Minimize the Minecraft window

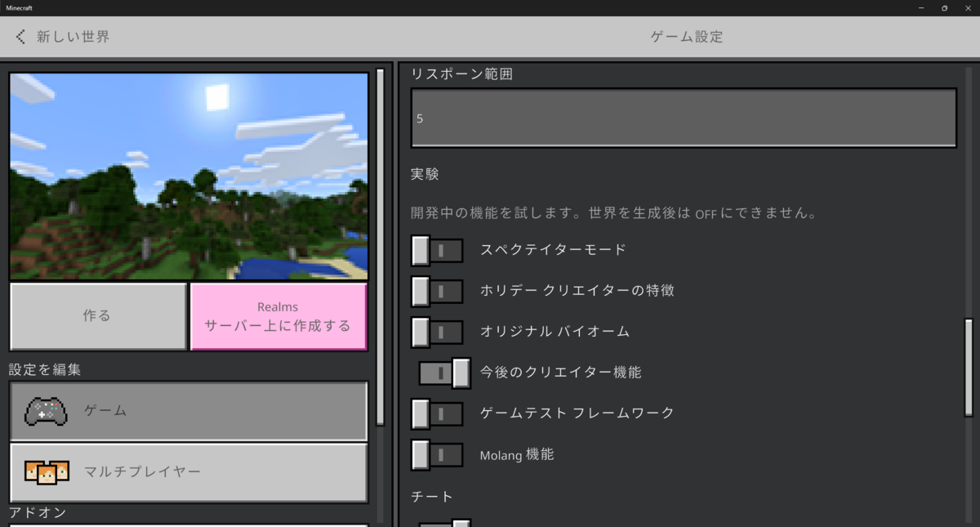[x=922, y=7]
